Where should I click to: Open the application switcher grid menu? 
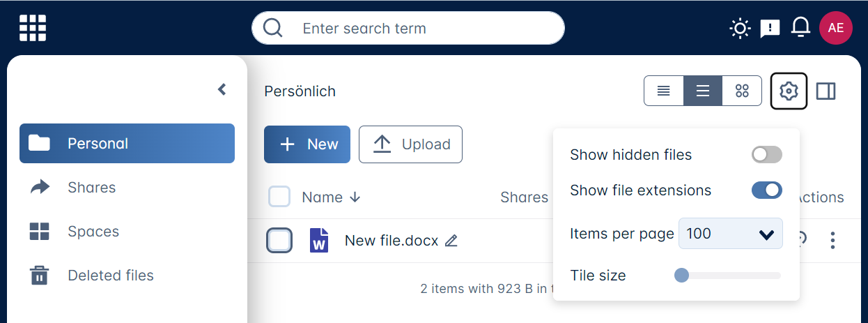coord(33,28)
